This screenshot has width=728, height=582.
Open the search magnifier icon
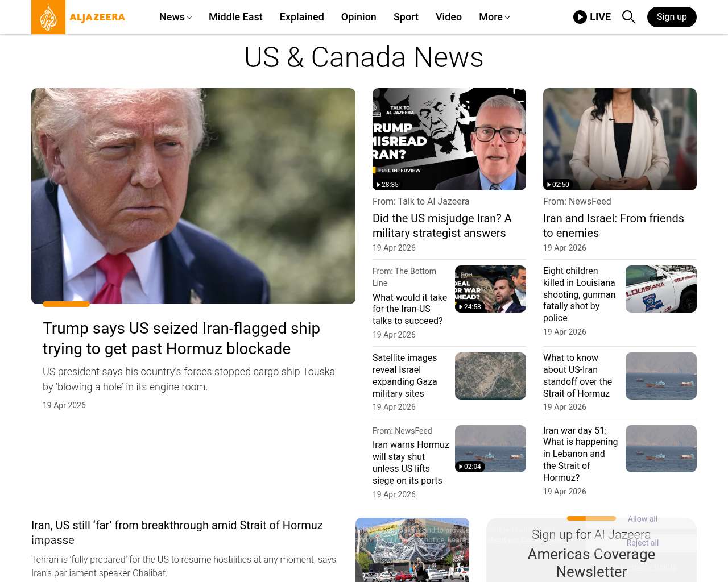tap(628, 17)
